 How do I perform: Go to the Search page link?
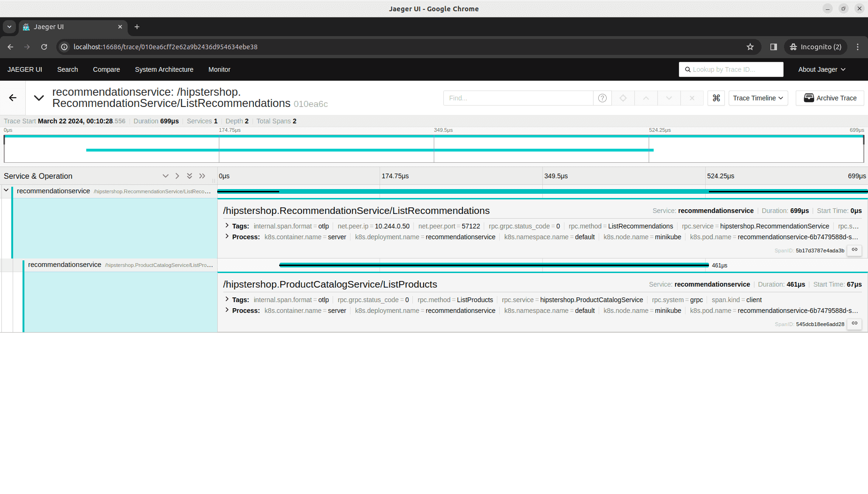(67, 69)
